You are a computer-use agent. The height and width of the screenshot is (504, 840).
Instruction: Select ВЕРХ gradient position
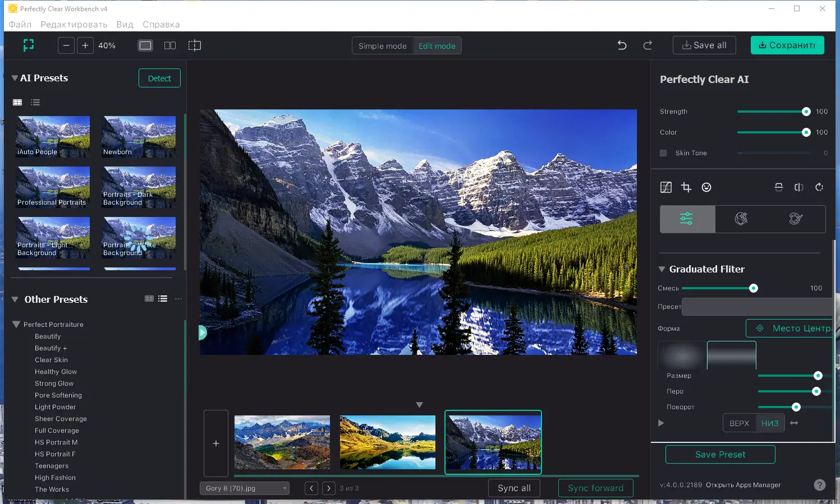pos(739,423)
